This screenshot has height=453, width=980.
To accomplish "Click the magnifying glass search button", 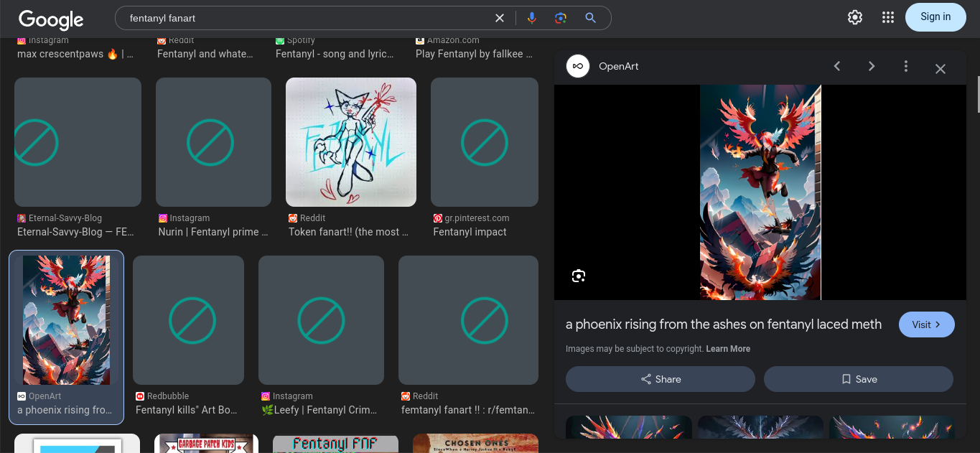I will click(x=590, y=18).
